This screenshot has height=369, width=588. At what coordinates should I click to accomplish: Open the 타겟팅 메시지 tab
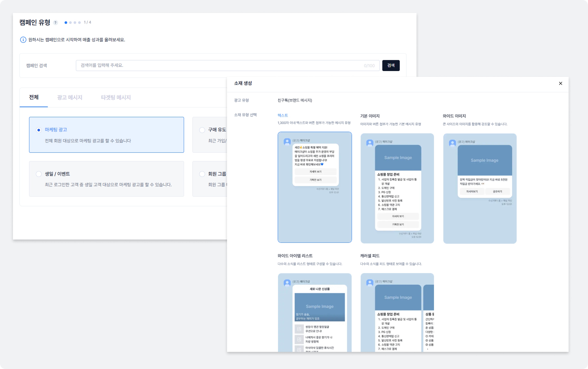(x=116, y=97)
